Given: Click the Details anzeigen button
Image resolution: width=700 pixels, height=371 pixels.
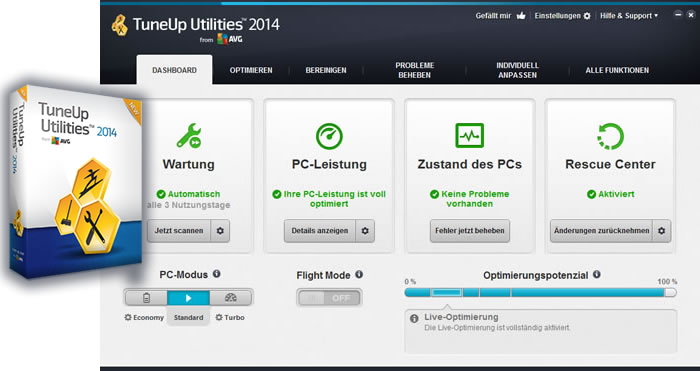Looking at the screenshot, I should (x=320, y=231).
